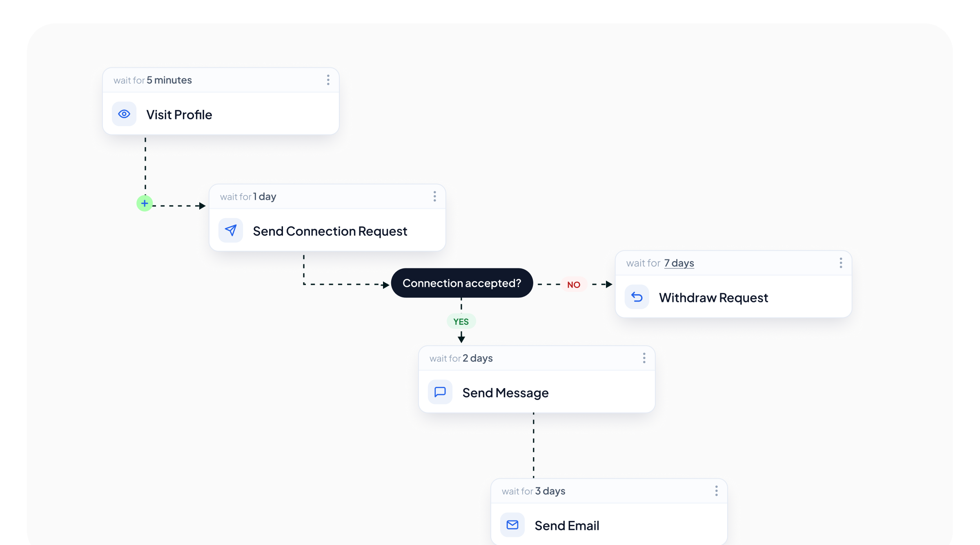
Task: Open three-dot menu on Visit Profile card
Action: click(x=328, y=80)
